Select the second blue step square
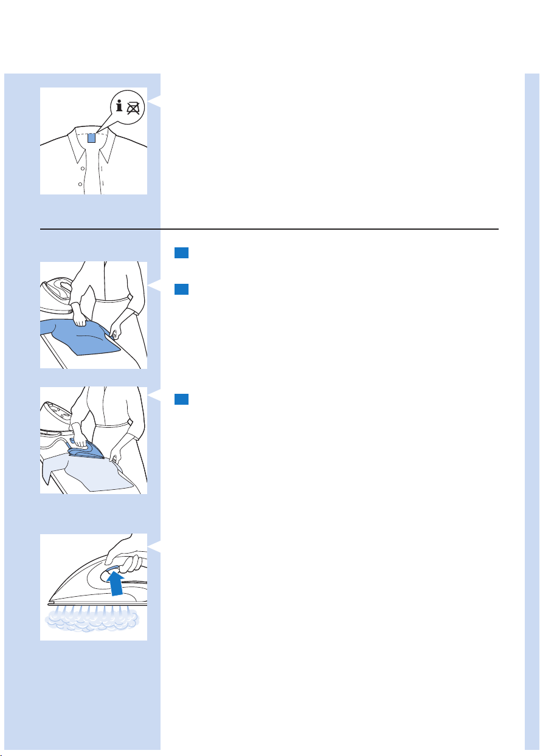Image resolution: width=540 pixels, height=756 pixels. tap(179, 289)
